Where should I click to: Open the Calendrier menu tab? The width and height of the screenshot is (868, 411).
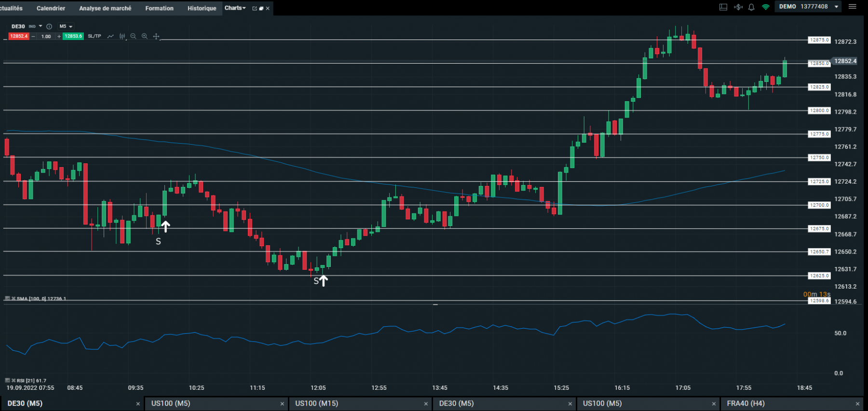point(51,8)
